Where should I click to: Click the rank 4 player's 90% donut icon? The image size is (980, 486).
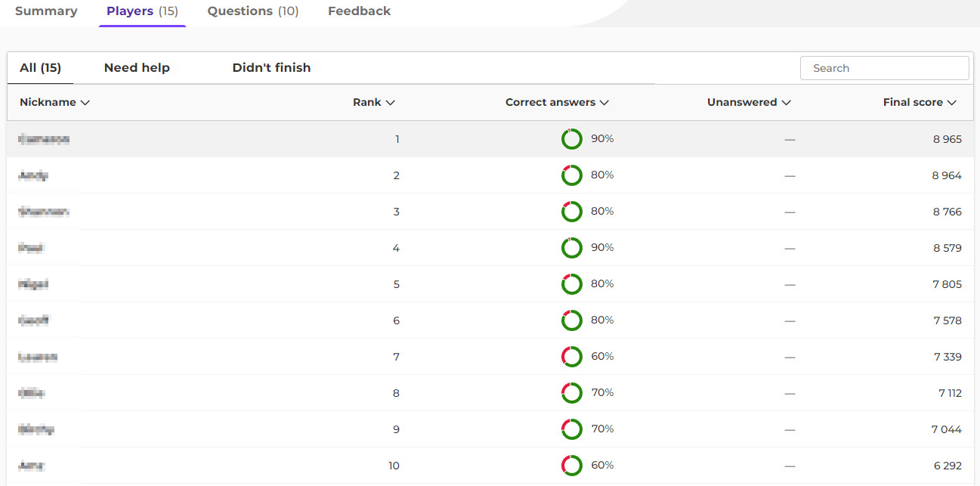tap(571, 248)
